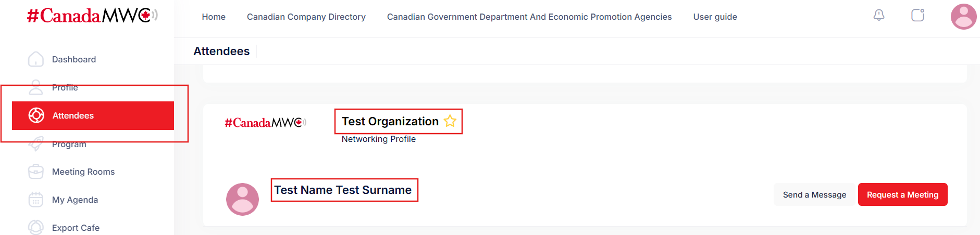
Task: Open the notifications bell
Action: click(x=879, y=16)
